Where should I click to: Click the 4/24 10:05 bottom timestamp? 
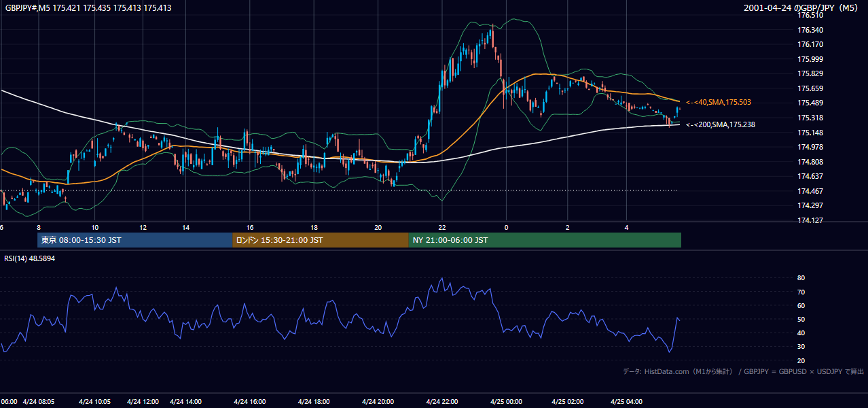pyautogui.click(x=95, y=401)
